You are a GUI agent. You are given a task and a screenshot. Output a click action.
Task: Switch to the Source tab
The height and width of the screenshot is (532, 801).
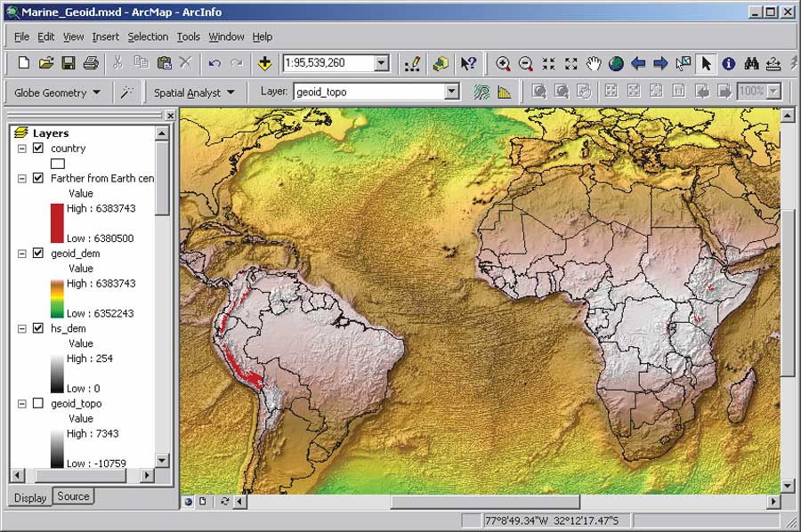pyautogui.click(x=73, y=496)
